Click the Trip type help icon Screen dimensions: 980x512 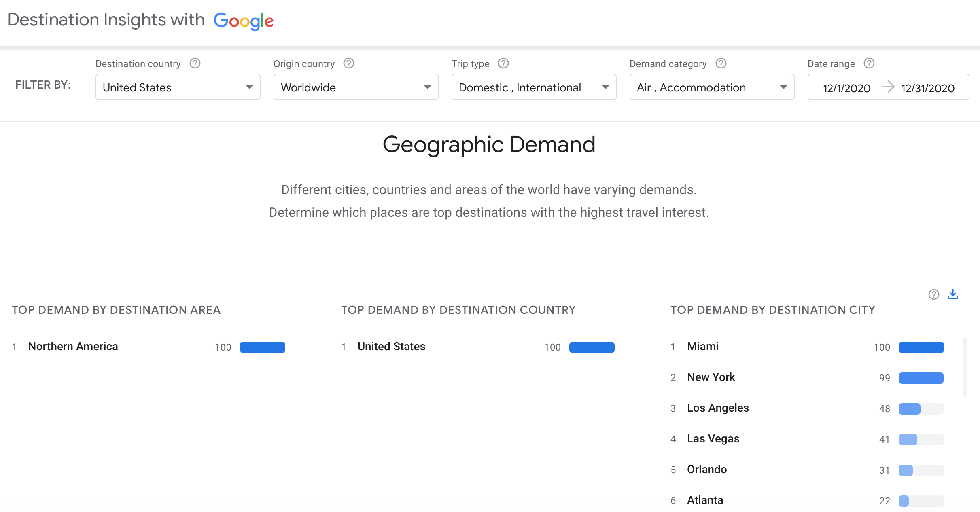[503, 63]
